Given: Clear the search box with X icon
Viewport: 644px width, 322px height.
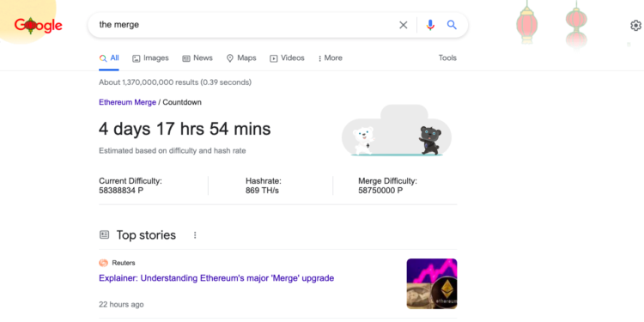Looking at the screenshot, I should point(404,25).
